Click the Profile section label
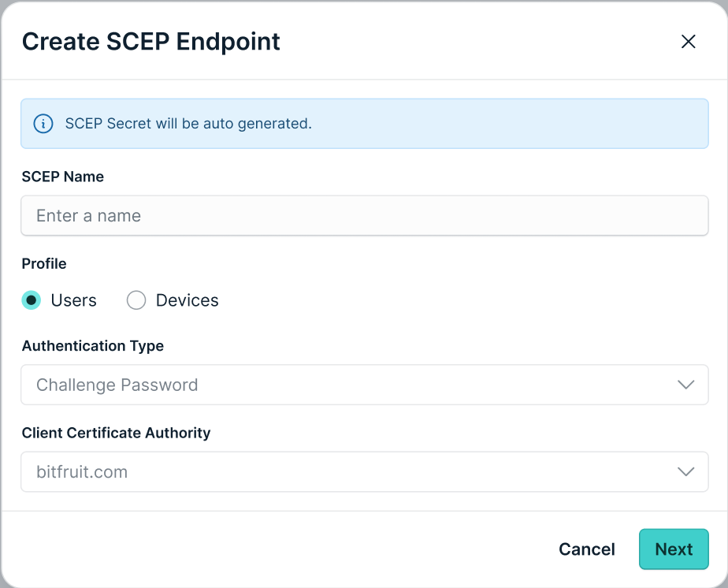This screenshot has height=588, width=728. point(44,263)
